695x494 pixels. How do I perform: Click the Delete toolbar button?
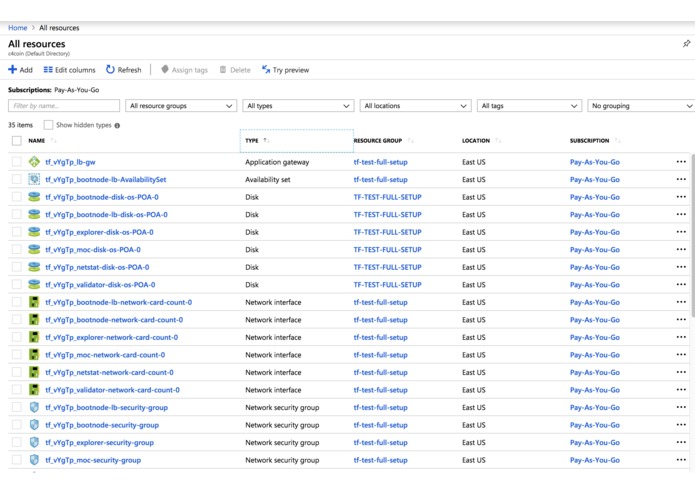[x=235, y=70]
